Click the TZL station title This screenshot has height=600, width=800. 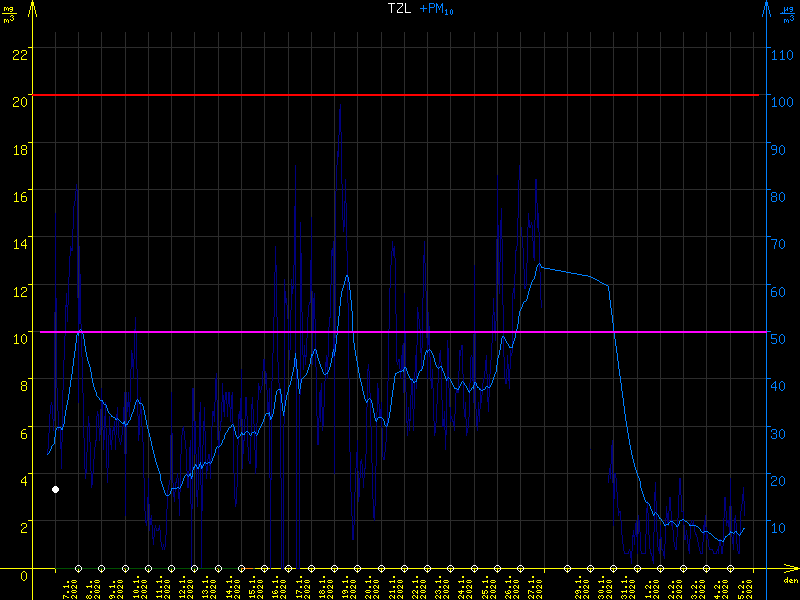point(399,9)
